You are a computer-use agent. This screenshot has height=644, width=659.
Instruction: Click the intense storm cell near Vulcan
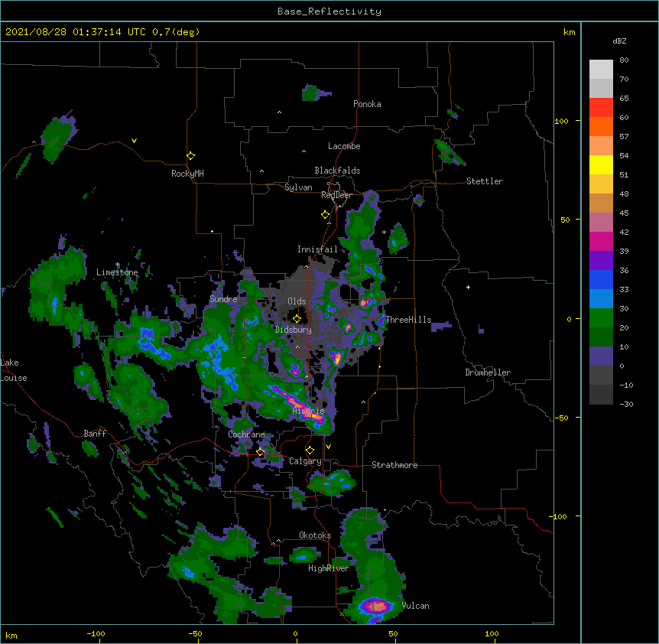coord(376,607)
